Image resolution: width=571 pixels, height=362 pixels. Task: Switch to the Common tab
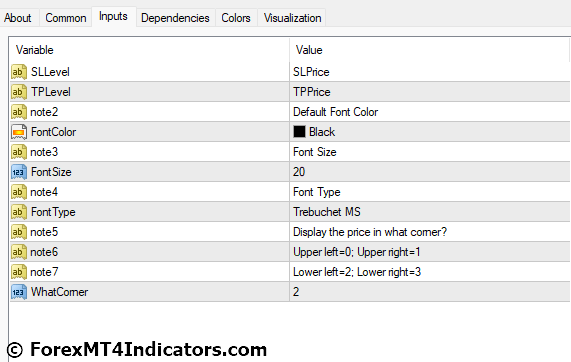click(x=66, y=18)
